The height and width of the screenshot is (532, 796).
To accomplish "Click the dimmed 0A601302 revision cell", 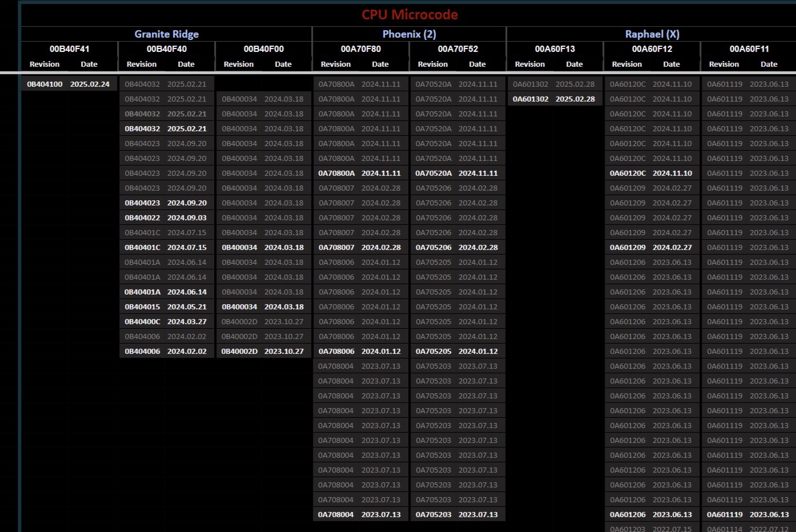I will coord(530,84).
